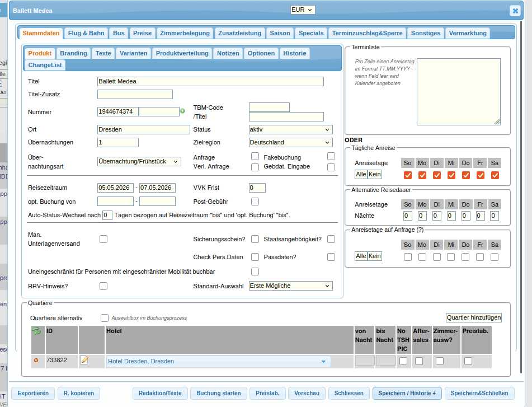Open the Hotel Dresden, Dresden hotel selector
Screen dimensions: 532x407
218,362
